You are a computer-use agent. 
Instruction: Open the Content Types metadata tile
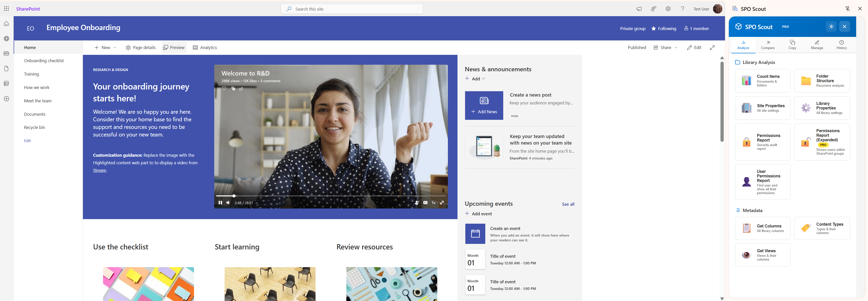coord(822,228)
